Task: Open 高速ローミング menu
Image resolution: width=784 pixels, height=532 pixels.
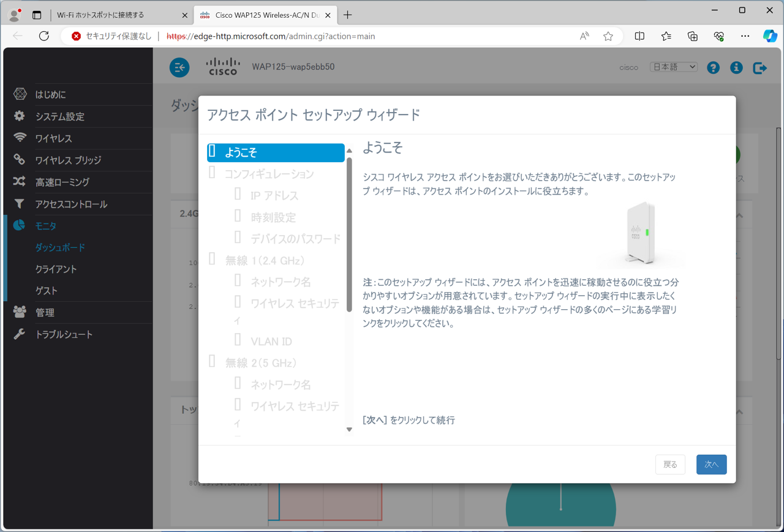Action: [x=62, y=182]
